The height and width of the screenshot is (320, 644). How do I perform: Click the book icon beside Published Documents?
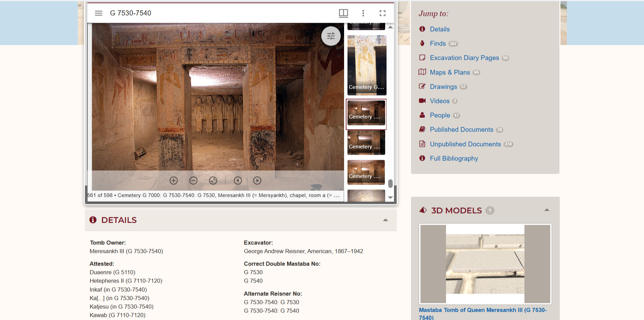pyautogui.click(x=422, y=129)
